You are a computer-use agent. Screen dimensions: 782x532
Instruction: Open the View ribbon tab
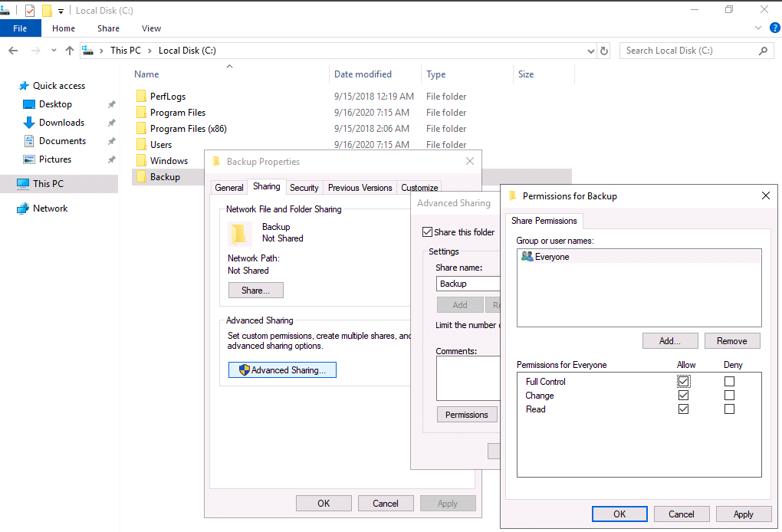click(151, 28)
